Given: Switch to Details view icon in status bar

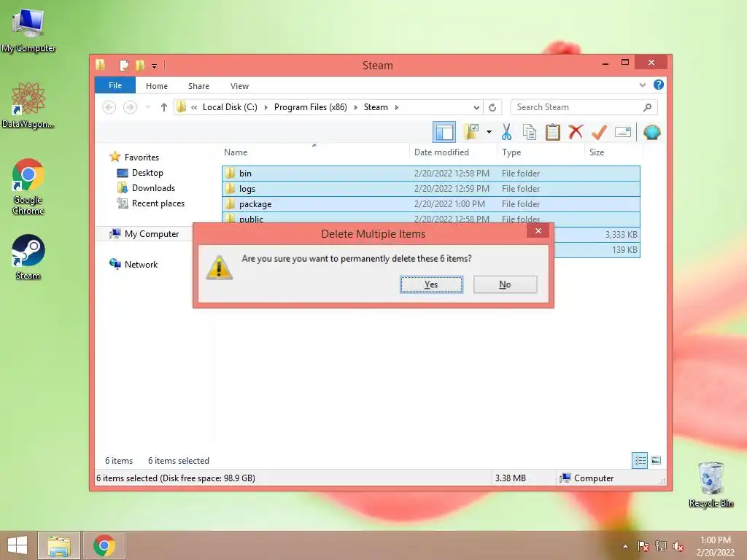Looking at the screenshot, I should pyautogui.click(x=639, y=461).
